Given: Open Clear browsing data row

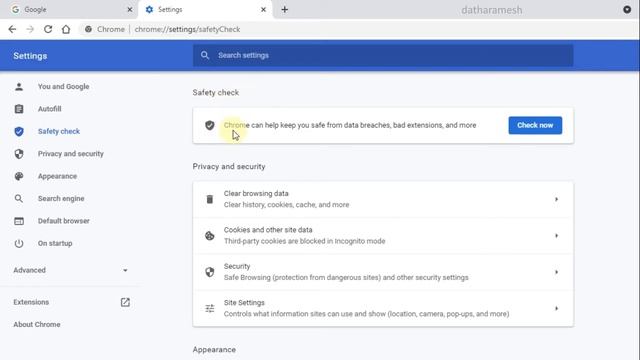Looking at the screenshot, I should 383,199.
